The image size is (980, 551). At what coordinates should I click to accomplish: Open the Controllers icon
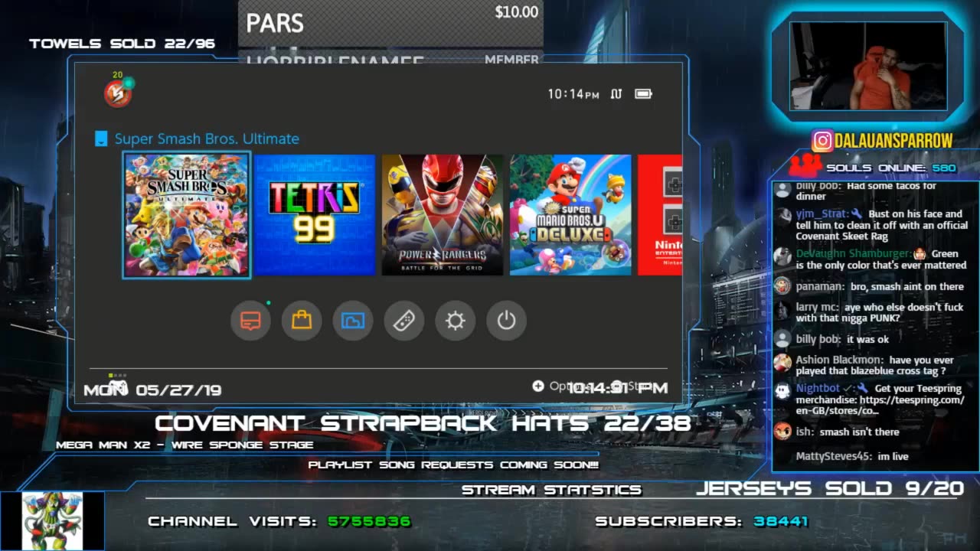click(404, 321)
